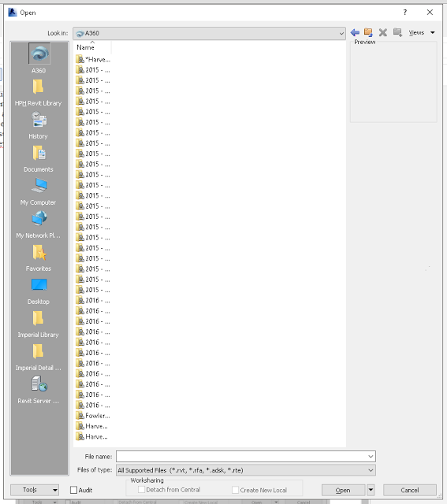This screenshot has height=504, width=447.
Task: Open the Views menu
Action: click(422, 32)
